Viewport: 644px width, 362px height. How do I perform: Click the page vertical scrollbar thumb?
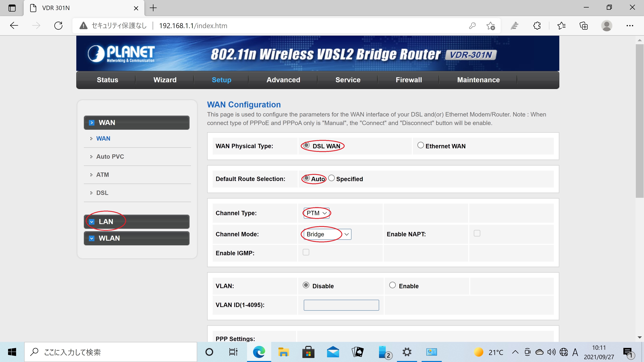(640, 121)
